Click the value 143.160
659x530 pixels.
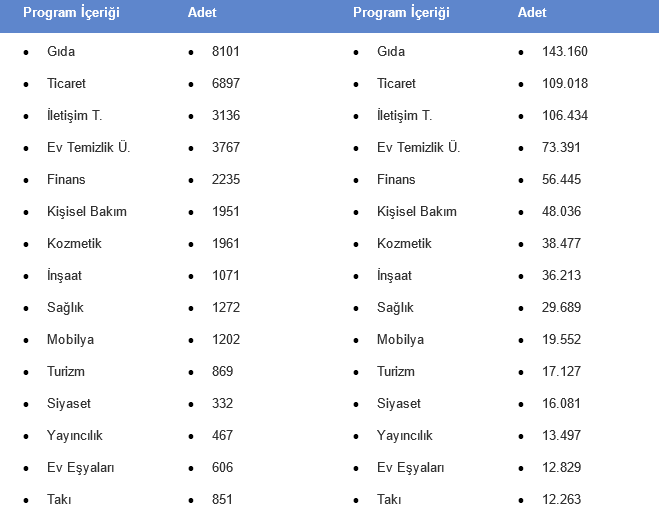coord(565,51)
